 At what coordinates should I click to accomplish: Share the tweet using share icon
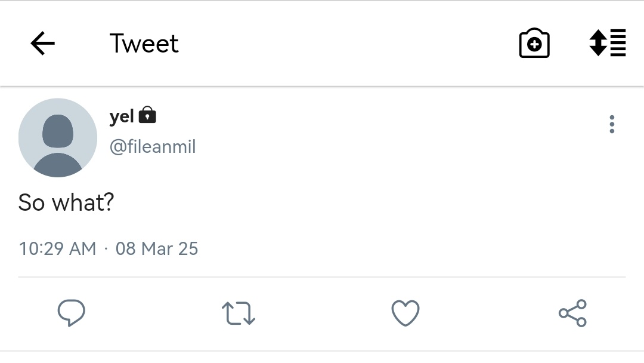572,313
